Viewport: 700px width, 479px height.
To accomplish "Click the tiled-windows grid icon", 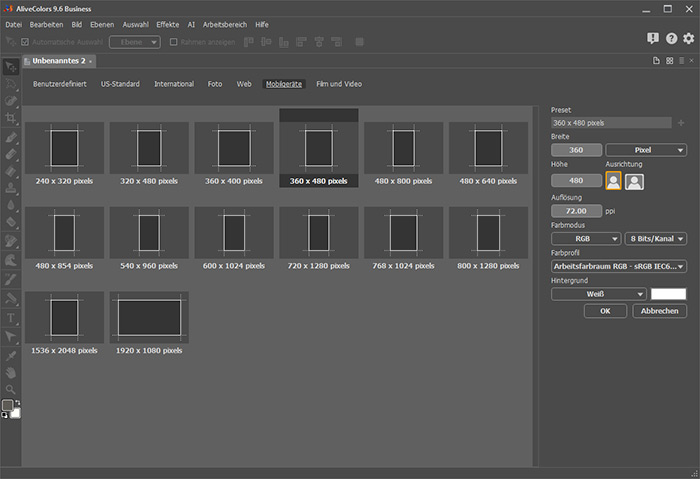I will (669, 61).
